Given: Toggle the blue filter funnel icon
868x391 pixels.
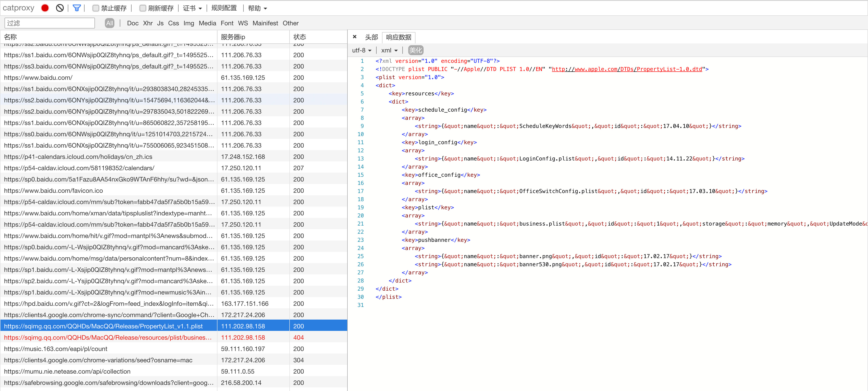Looking at the screenshot, I should [x=77, y=8].
